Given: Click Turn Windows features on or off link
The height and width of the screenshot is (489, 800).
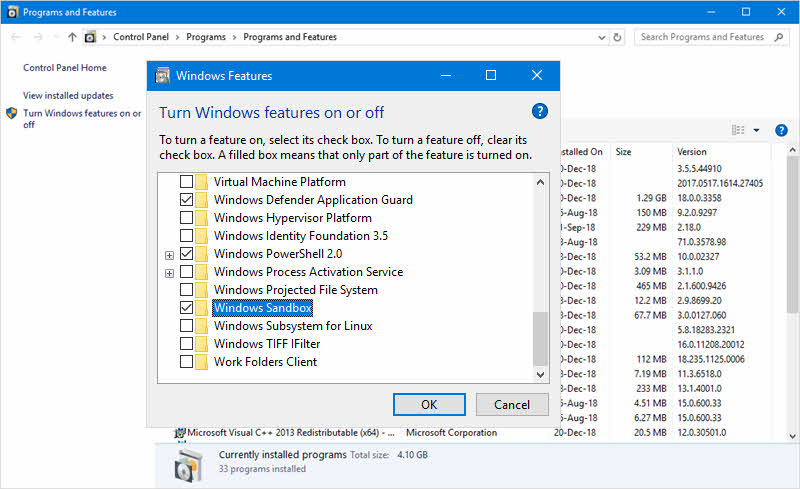Looking at the screenshot, I should point(82,118).
